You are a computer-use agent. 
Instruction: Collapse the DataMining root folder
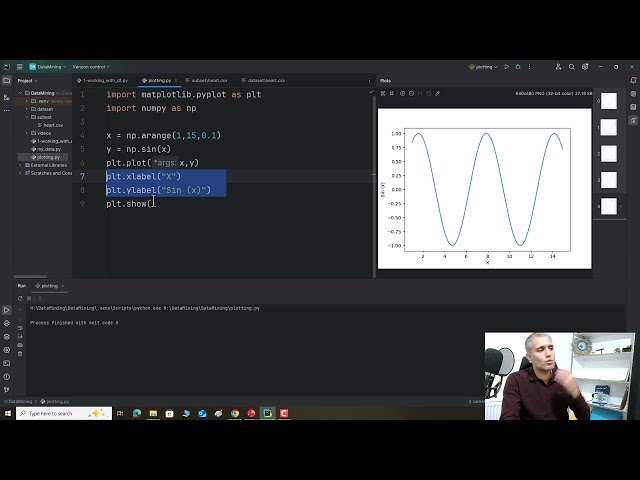point(20,93)
